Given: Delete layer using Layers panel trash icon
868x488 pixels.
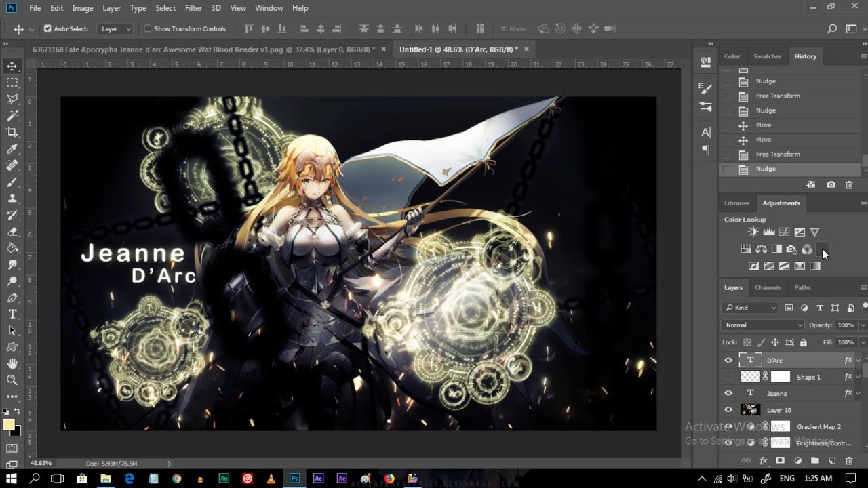Looking at the screenshot, I should click(x=849, y=461).
